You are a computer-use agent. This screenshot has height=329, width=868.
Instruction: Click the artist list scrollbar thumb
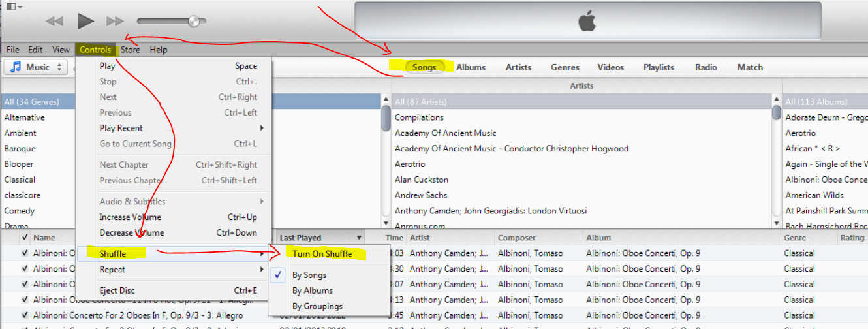pos(777,113)
